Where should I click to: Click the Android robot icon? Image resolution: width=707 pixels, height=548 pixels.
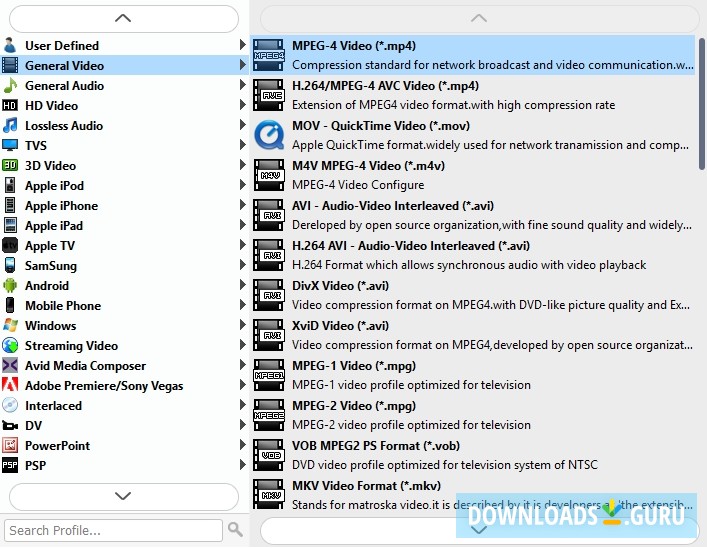pyautogui.click(x=10, y=285)
